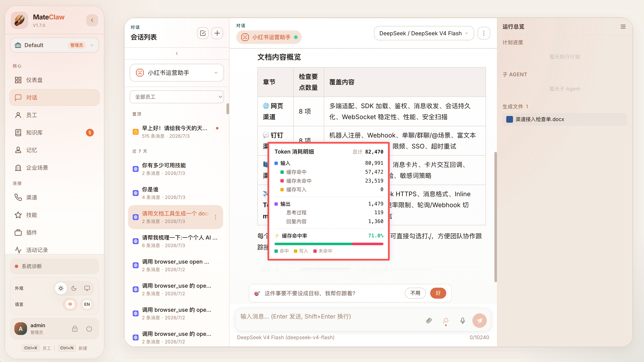This screenshot has height=362, width=644.
Task: Open conversation 你是谁
Action: 175,193
